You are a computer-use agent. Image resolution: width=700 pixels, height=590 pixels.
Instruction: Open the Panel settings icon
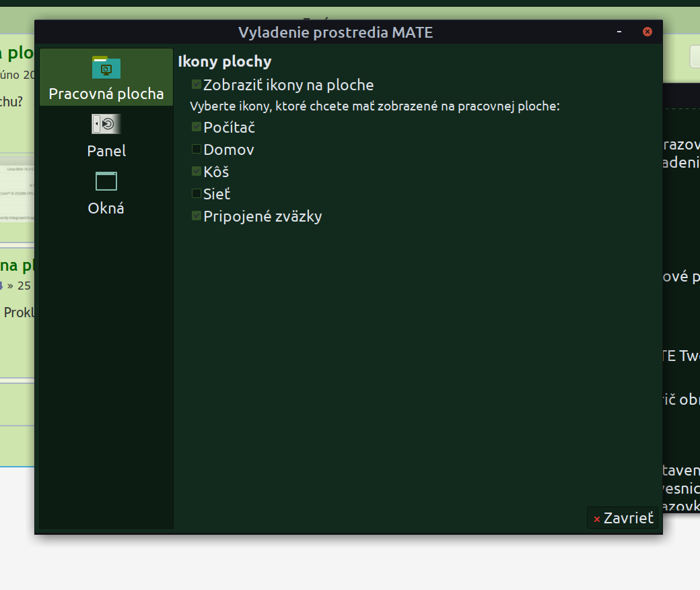(106, 124)
